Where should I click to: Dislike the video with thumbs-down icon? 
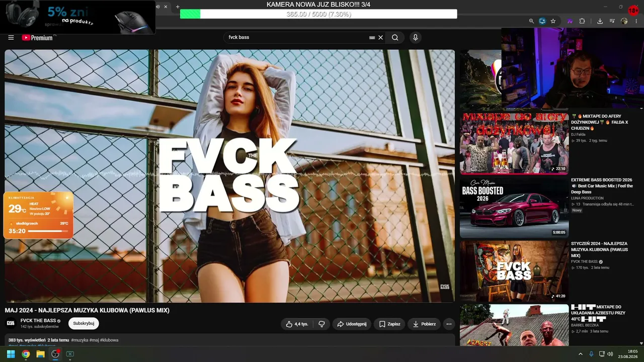pyautogui.click(x=321, y=324)
